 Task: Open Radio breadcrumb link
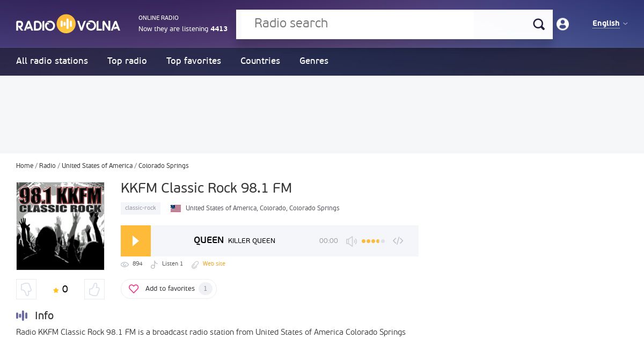point(47,166)
